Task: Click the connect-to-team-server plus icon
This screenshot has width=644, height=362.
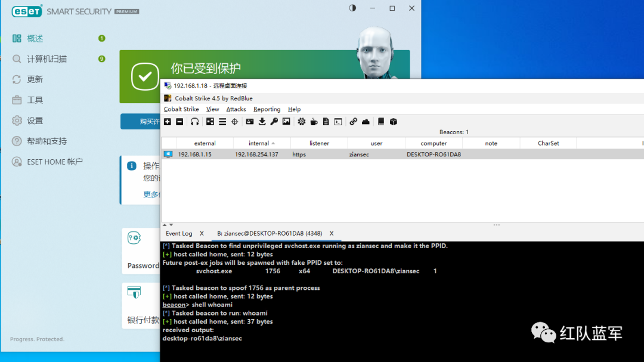Action: coord(167,122)
